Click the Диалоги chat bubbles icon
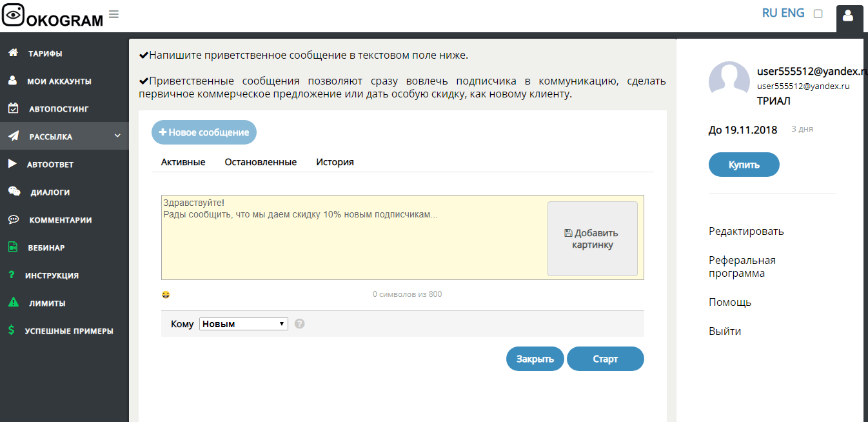 (x=14, y=192)
